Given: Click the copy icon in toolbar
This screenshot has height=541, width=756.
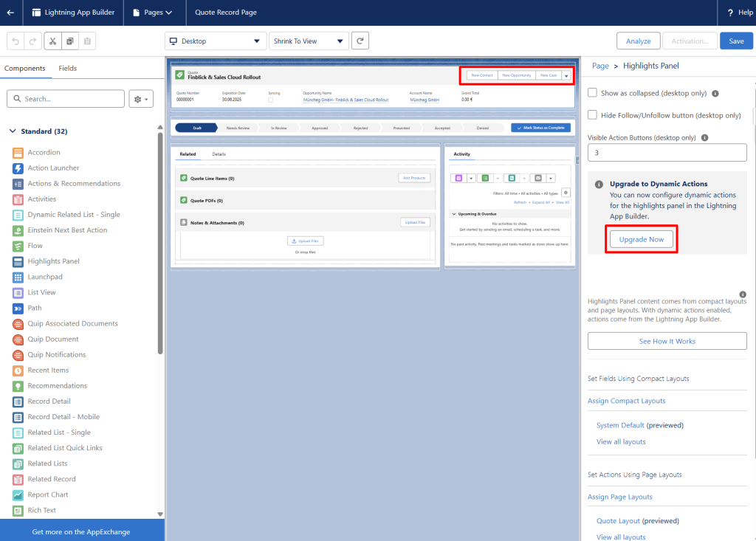Looking at the screenshot, I should [x=69, y=41].
